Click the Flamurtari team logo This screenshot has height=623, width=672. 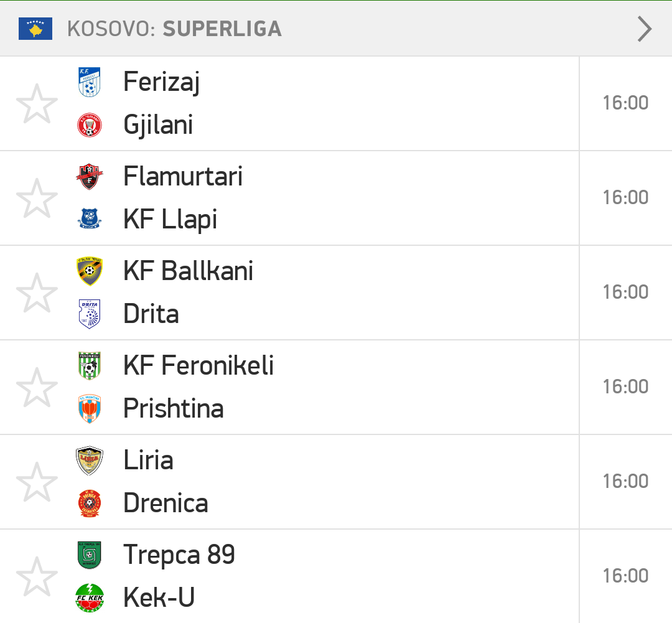[x=89, y=176]
